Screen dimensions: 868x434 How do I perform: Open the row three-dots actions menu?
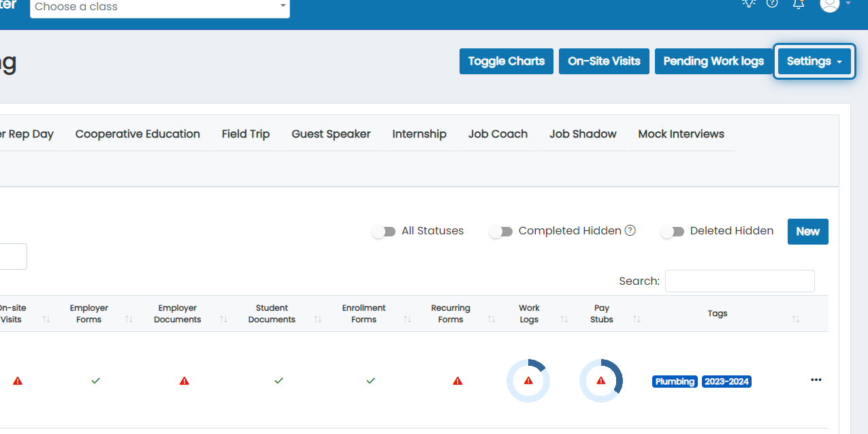tap(816, 380)
